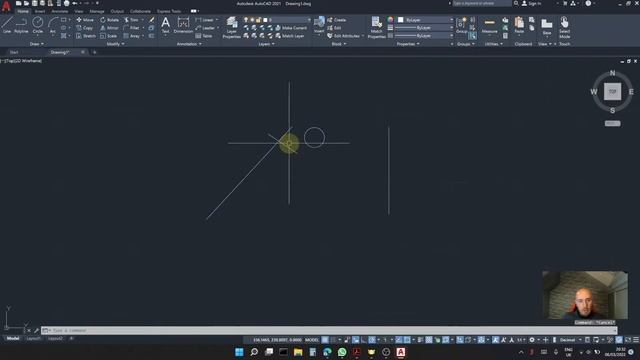Click the Move tool
Screen dimensions: 640x360
pos(85,20)
